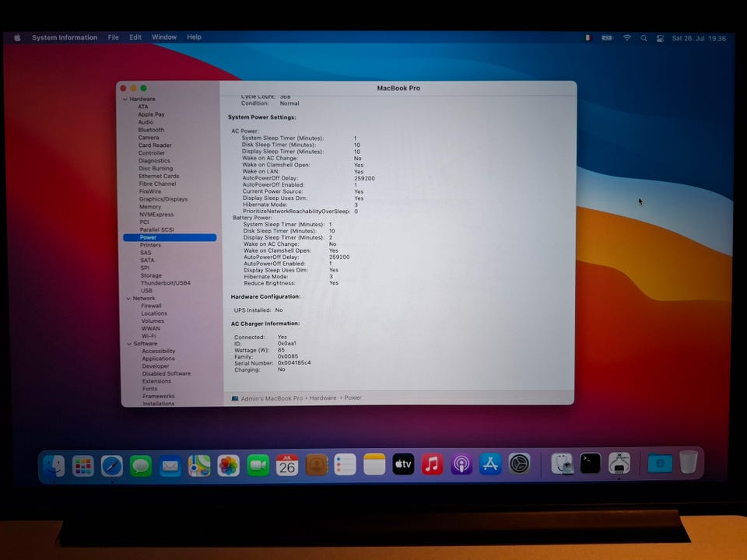
Task: Click the Wi-Fi status icon
Action: pyautogui.click(x=627, y=38)
